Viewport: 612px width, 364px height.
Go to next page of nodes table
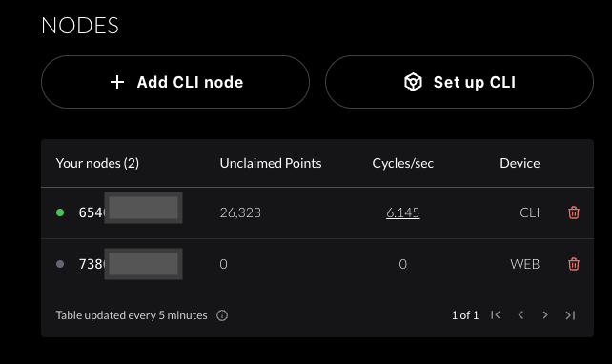coord(545,314)
